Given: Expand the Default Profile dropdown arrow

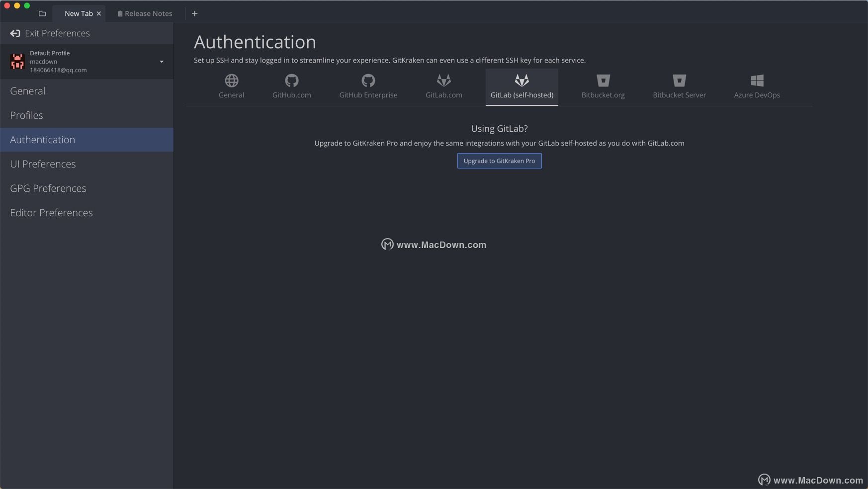Looking at the screenshot, I should [162, 62].
